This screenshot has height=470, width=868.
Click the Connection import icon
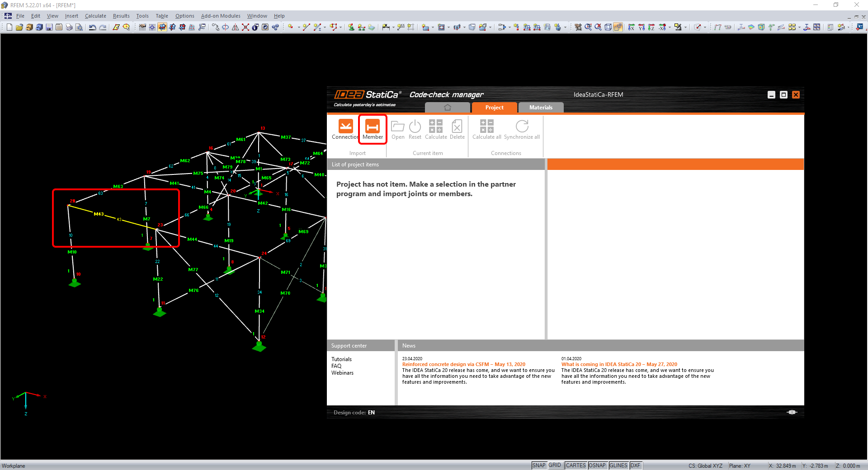pos(345,127)
